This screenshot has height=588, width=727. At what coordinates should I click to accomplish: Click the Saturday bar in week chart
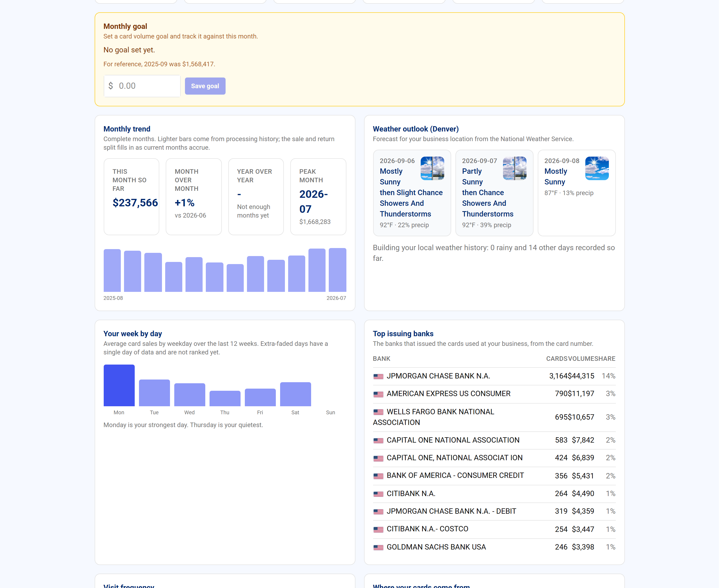[295, 394]
